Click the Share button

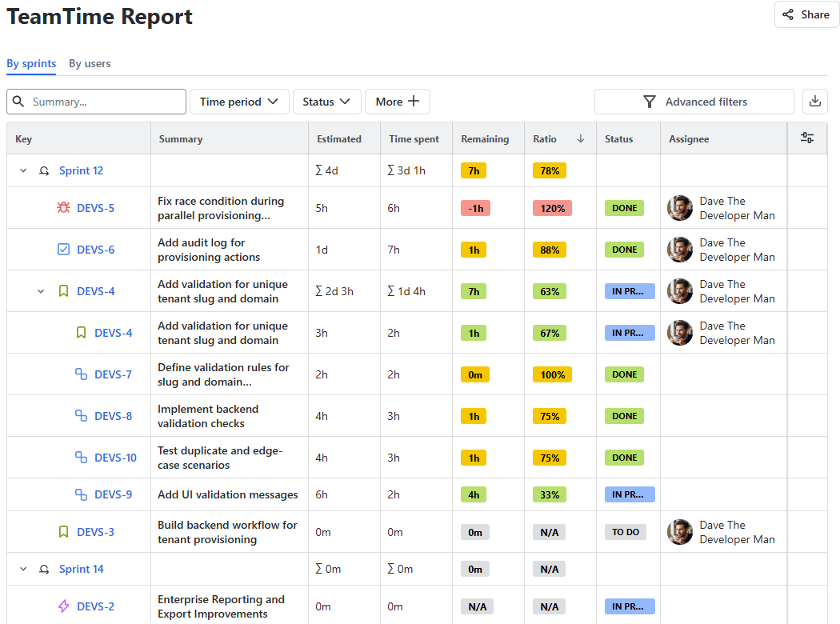pyautogui.click(x=806, y=14)
